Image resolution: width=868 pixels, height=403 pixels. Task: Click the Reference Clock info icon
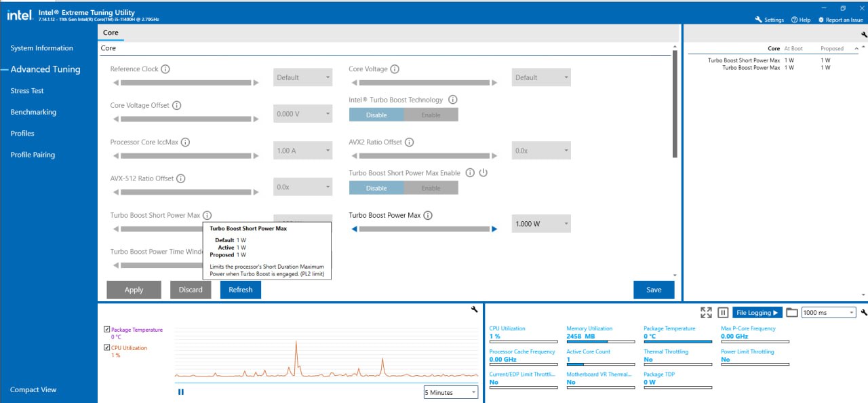pyautogui.click(x=165, y=69)
